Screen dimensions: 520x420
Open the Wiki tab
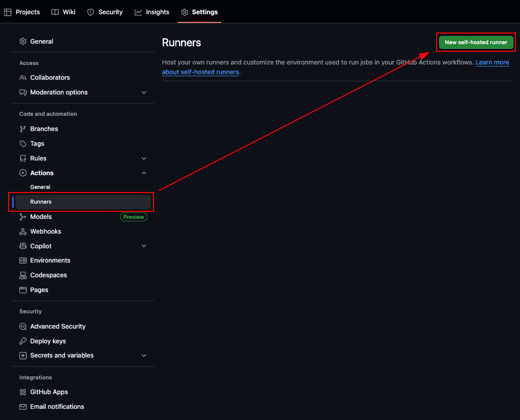64,12
